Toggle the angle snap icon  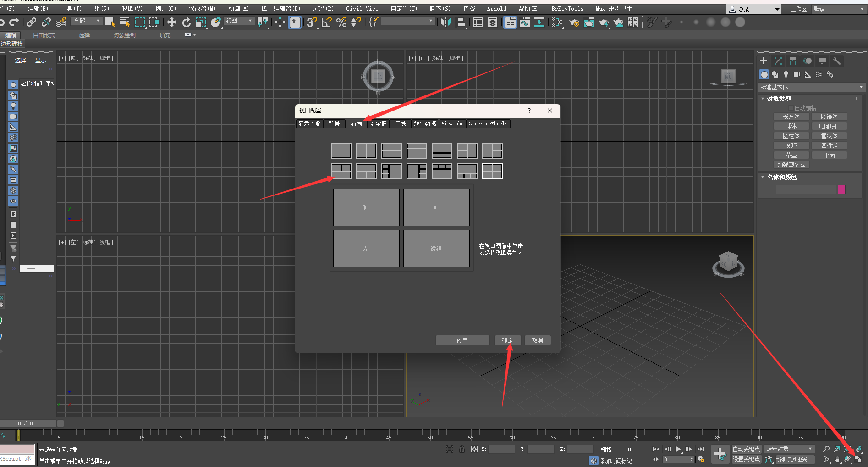click(327, 22)
